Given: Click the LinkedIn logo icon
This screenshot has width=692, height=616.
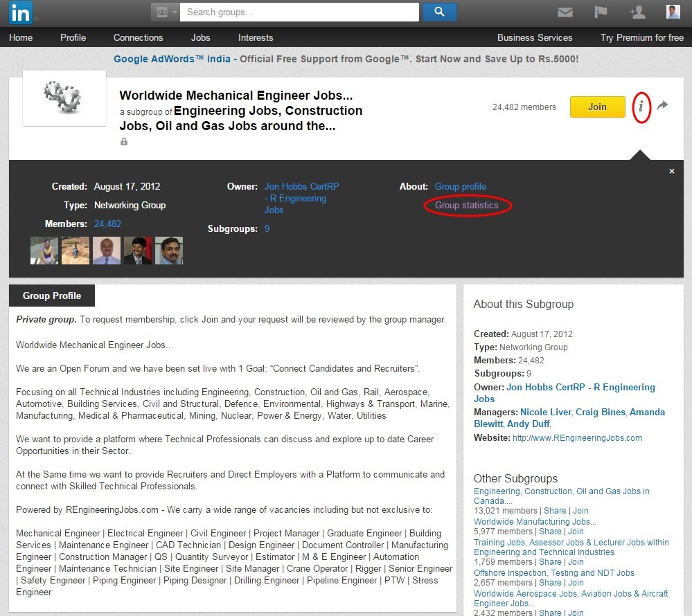Looking at the screenshot, I should pyautogui.click(x=20, y=12).
